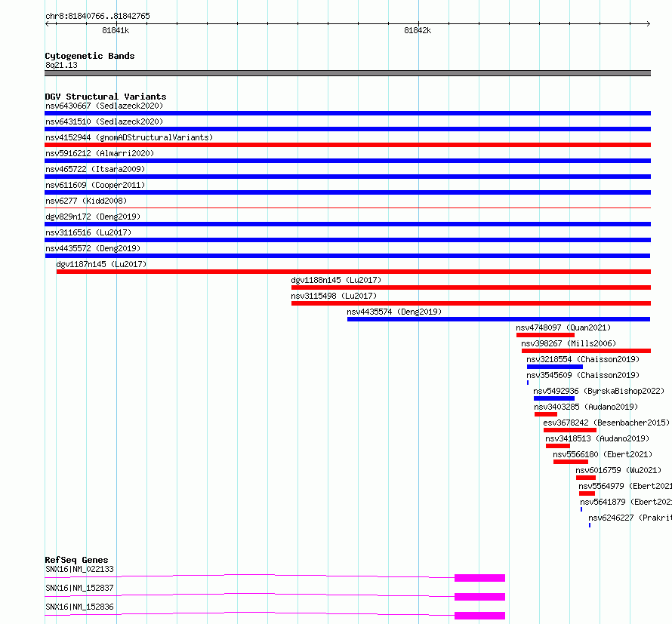Click the nsv3545609 (Chaisson2019) label
The height and width of the screenshot is (624, 672).
[583, 375]
